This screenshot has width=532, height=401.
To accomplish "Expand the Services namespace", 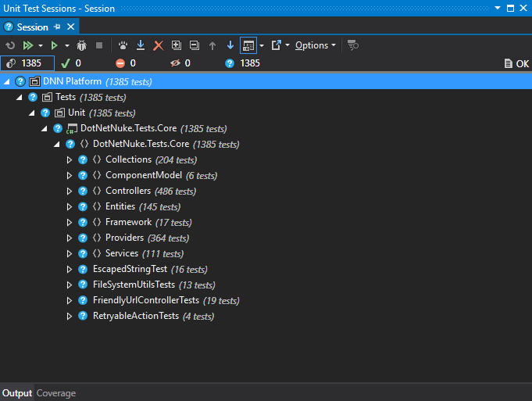I will 70,253.
